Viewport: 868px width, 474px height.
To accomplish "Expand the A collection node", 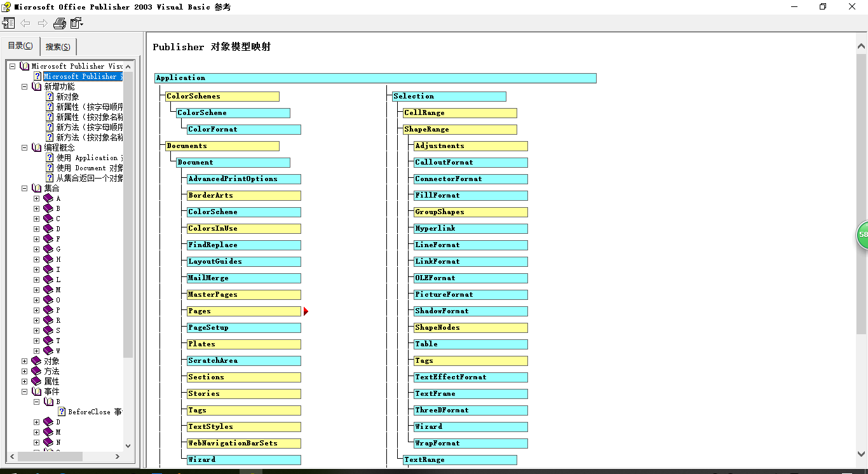I will 36,198.
